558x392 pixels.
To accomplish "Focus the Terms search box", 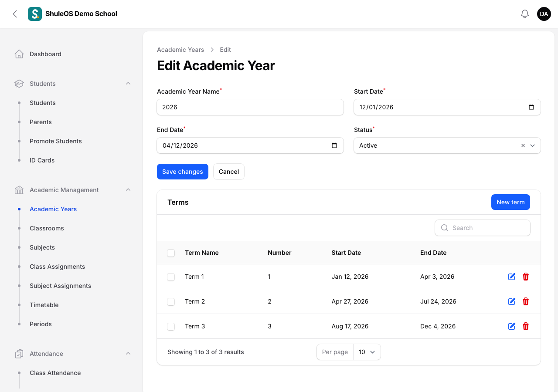I will 483,228.
